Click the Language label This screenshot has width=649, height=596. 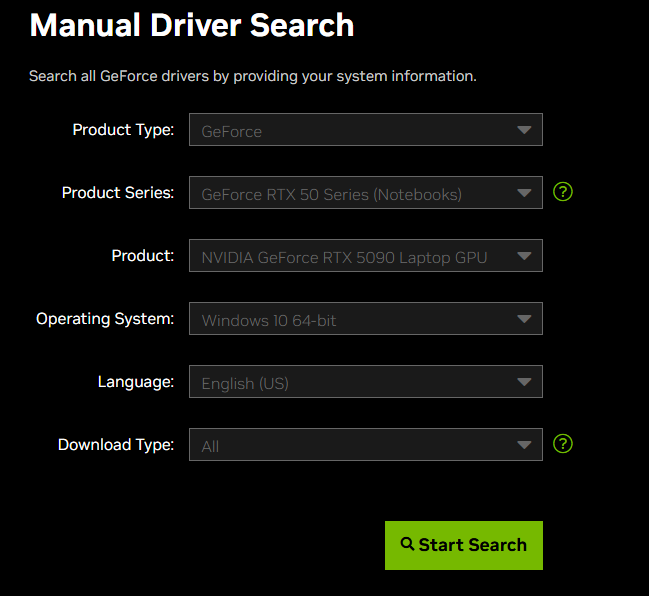pos(136,382)
